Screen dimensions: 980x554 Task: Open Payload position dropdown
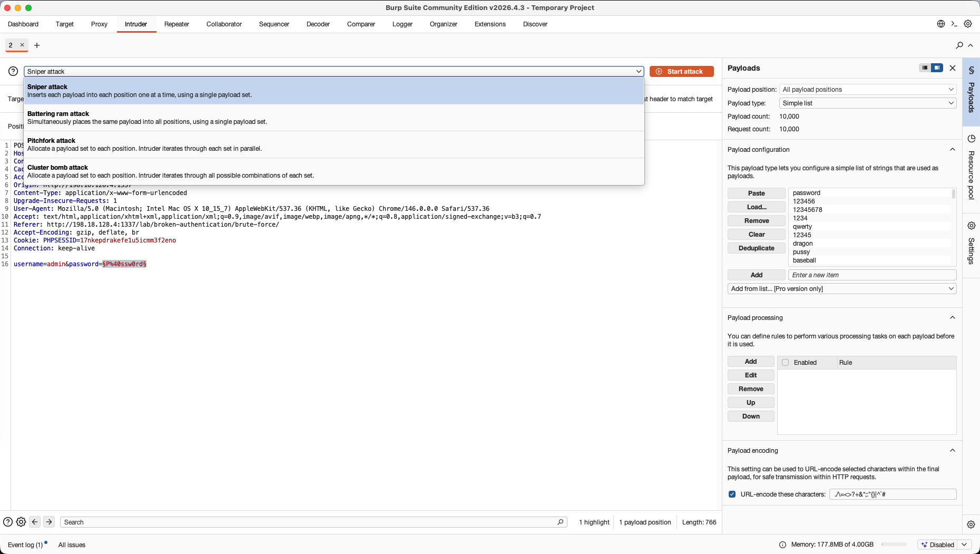coord(868,89)
